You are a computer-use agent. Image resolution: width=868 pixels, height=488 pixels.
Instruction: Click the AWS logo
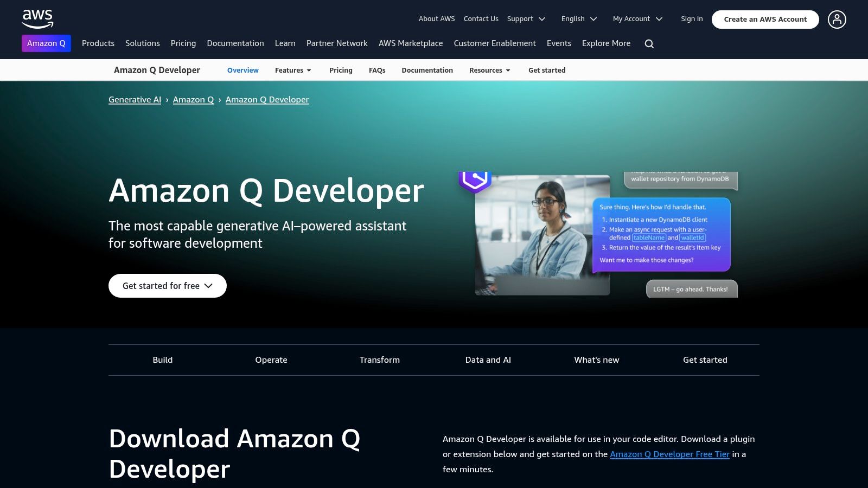click(37, 19)
